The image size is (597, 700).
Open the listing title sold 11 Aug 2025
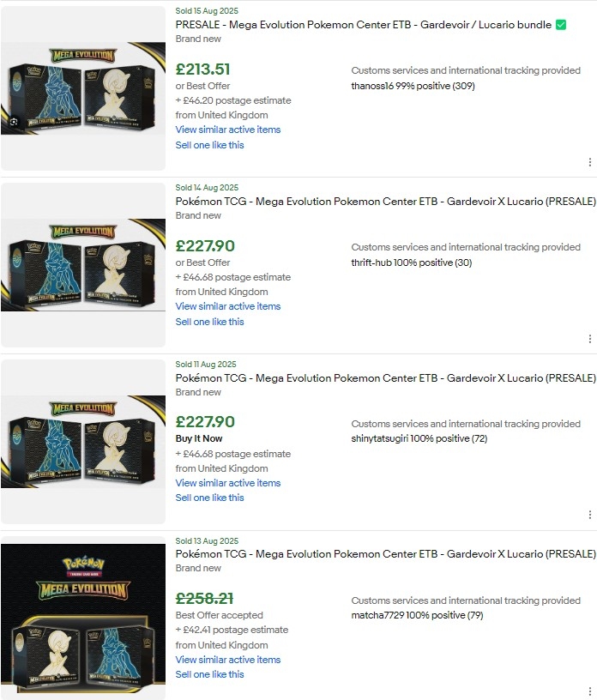click(385, 378)
